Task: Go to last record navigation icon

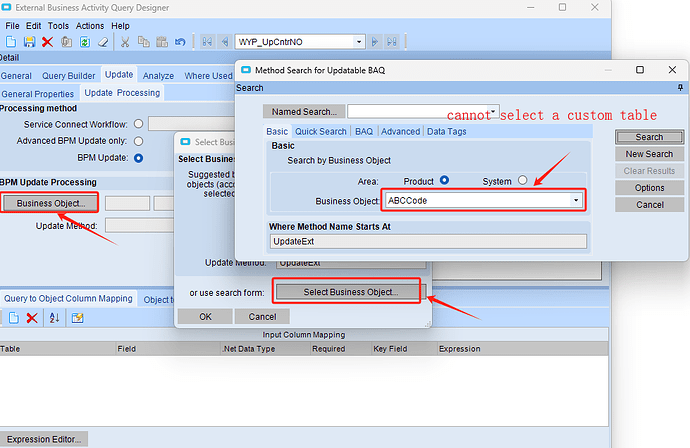Action: coord(392,42)
